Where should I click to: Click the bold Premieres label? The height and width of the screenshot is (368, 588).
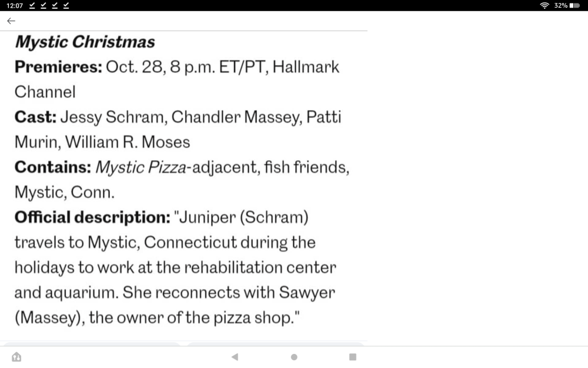tap(58, 67)
